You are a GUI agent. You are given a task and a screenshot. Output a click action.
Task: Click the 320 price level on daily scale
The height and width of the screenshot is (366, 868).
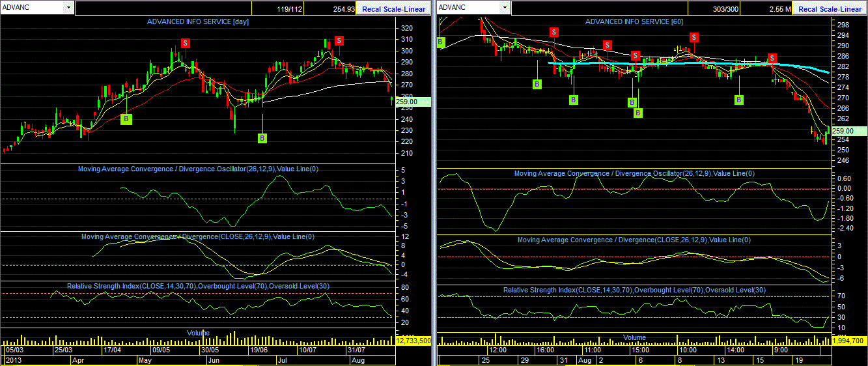(x=407, y=28)
